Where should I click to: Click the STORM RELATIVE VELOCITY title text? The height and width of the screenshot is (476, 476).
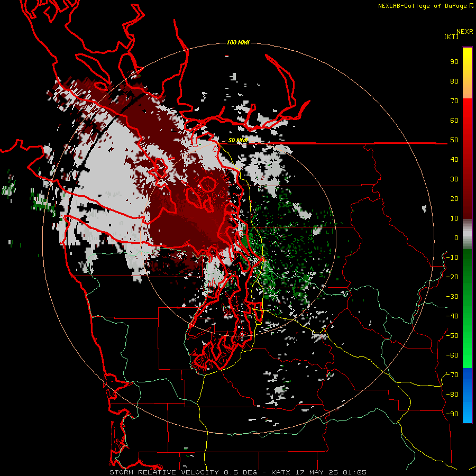164,472
